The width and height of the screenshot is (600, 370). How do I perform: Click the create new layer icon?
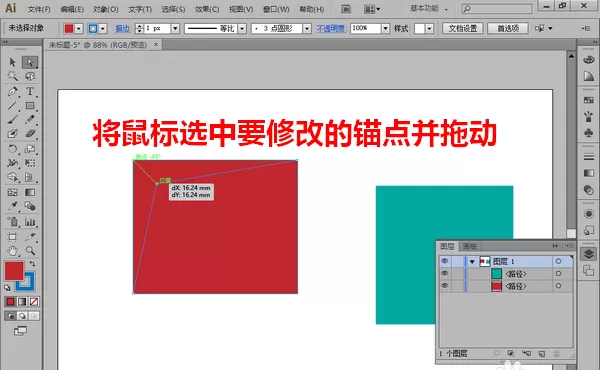tap(541, 354)
